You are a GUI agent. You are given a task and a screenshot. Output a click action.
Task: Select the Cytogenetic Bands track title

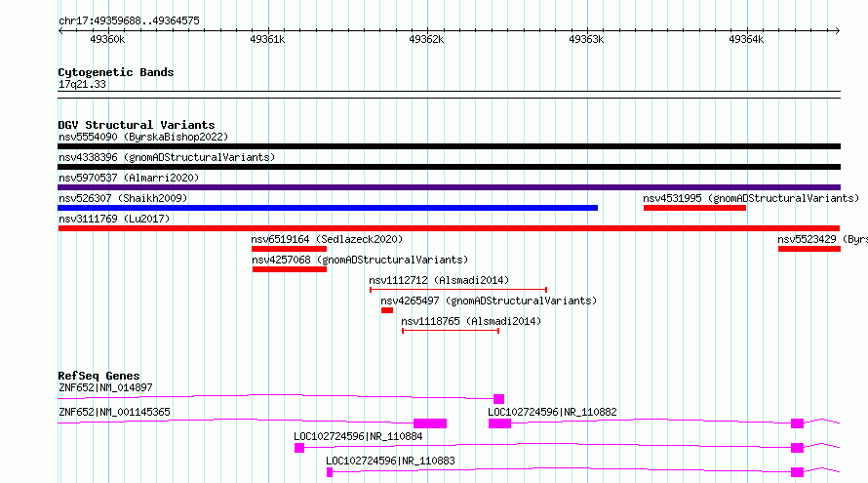pyautogui.click(x=116, y=72)
